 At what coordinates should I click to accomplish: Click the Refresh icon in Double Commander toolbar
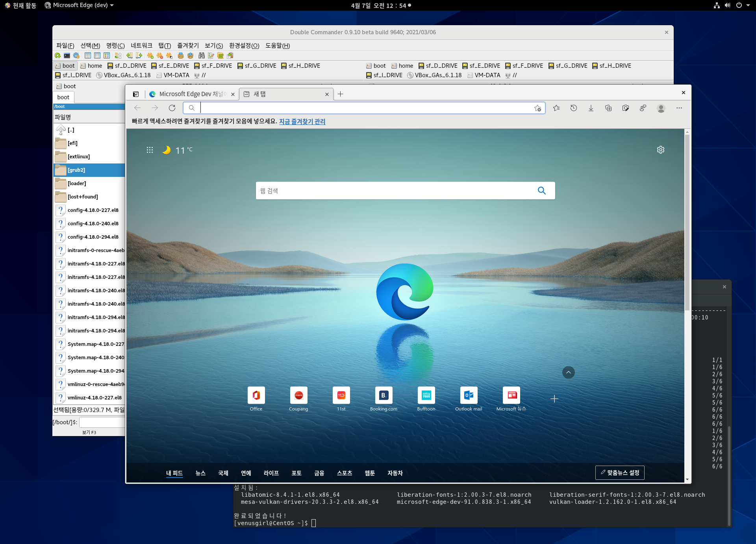pos(57,56)
